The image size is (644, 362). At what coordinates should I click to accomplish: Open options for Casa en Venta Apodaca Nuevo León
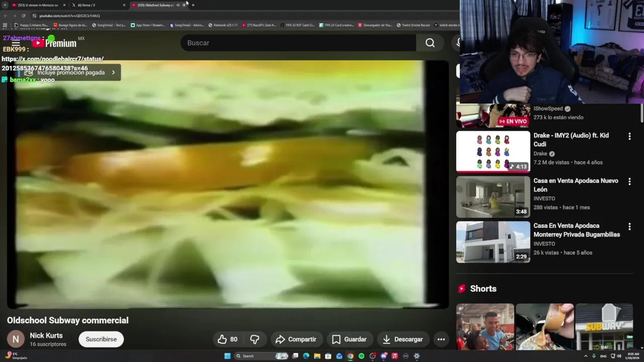[629, 182]
